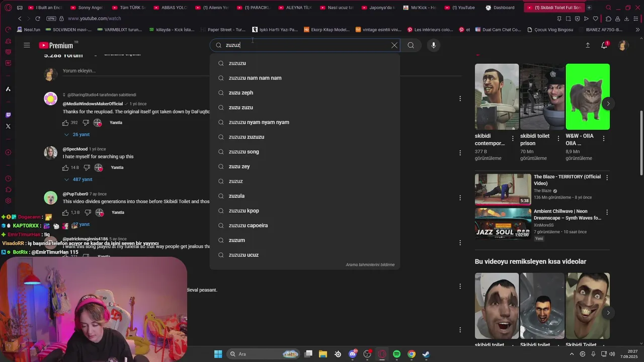
Task: Clear the search box with the X
Action: coord(394,45)
